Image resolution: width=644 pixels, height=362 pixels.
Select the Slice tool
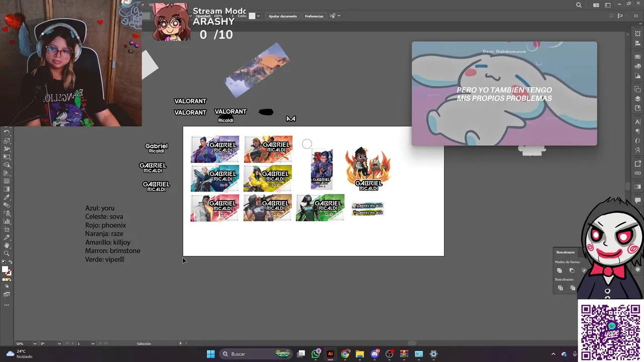pyautogui.click(x=7, y=237)
